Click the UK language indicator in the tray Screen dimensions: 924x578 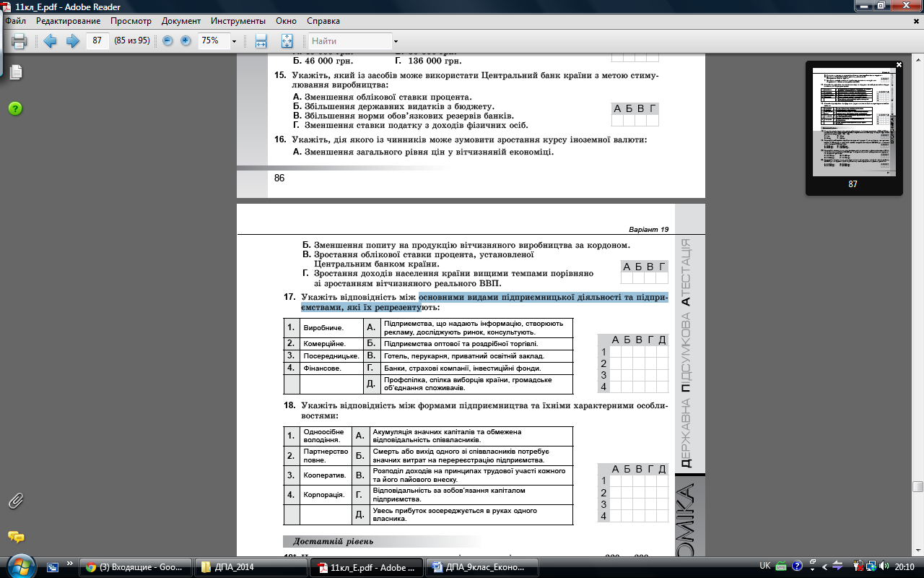click(x=765, y=566)
